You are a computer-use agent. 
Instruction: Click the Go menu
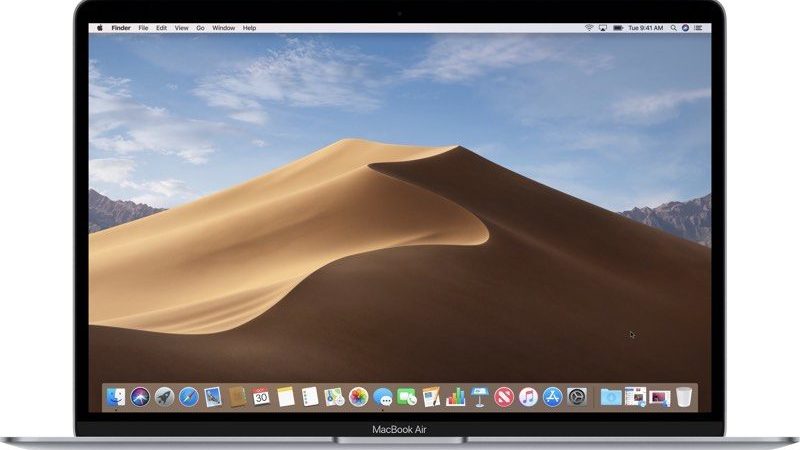[x=199, y=28]
